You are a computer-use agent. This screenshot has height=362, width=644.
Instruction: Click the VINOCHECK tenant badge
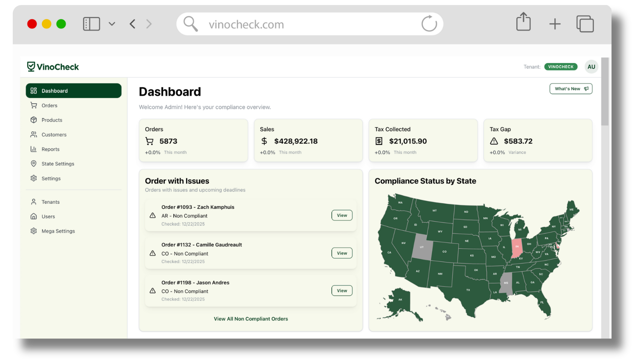pyautogui.click(x=560, y=67)
